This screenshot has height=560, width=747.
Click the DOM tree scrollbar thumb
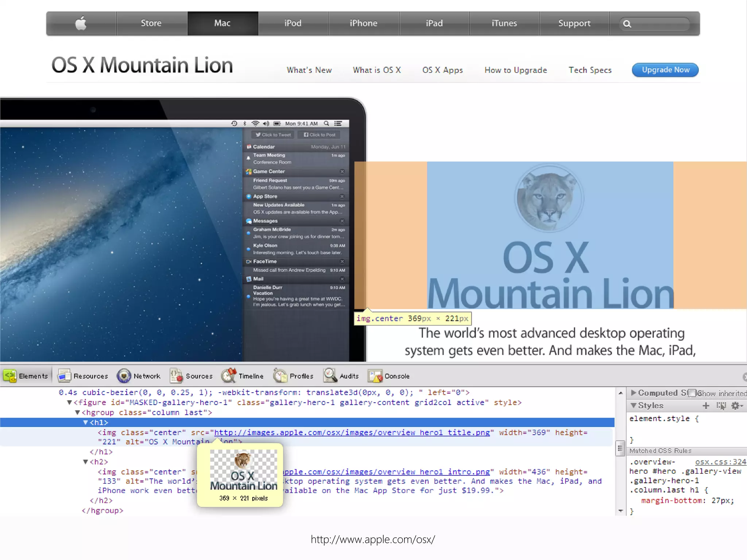pos(620,448)
